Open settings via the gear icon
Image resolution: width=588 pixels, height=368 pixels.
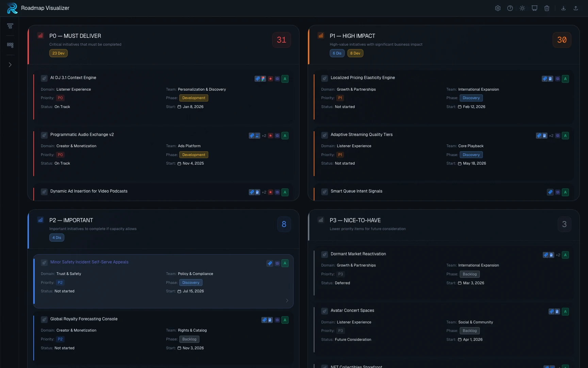click(x=498, y=8)
